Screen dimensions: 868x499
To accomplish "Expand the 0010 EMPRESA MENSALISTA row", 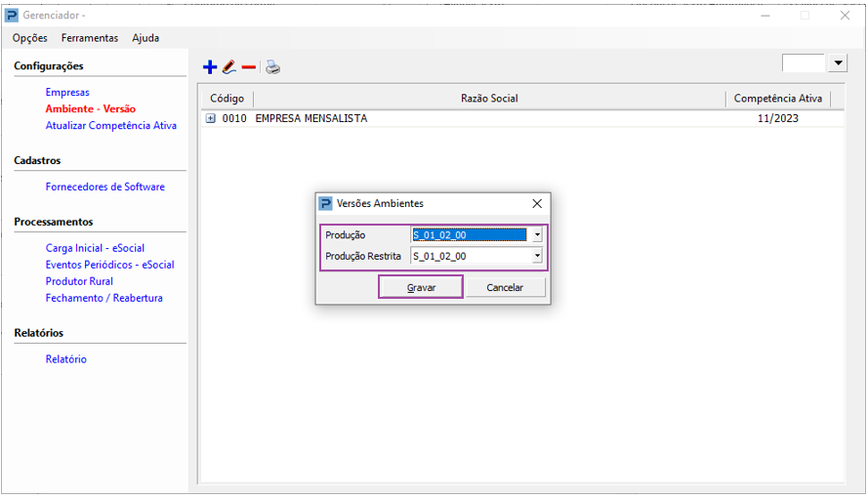I will 210,118.
